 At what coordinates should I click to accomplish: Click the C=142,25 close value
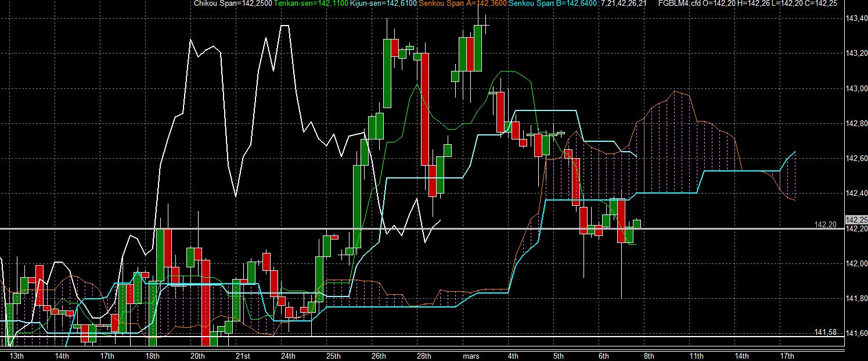pos(822,3)
